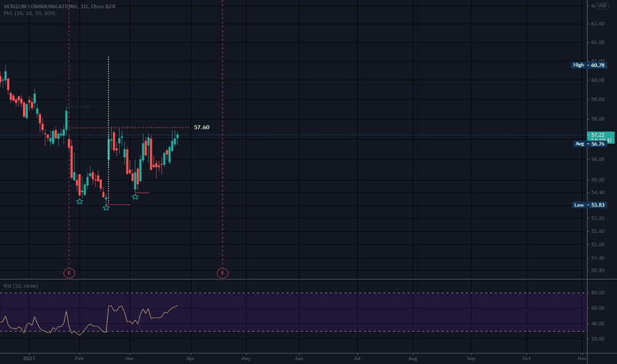617x364 pixels.
Task: Click the 2021 label on time axis
Action: pos(29,359)
